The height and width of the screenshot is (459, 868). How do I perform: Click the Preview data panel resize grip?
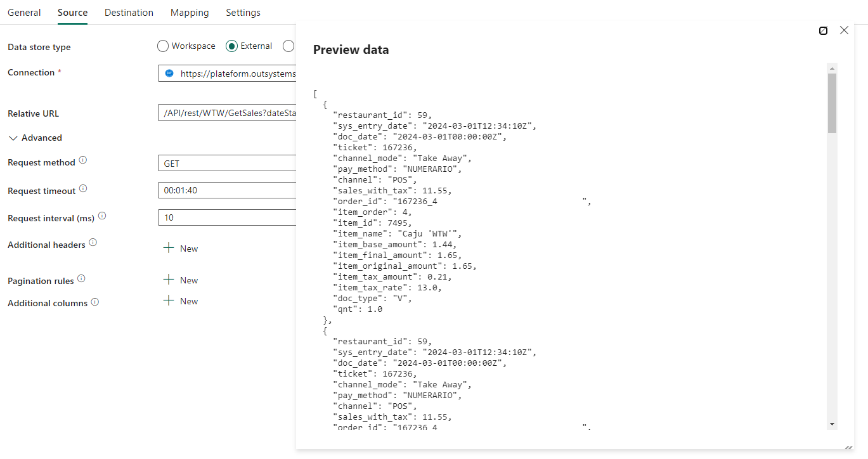tap(849, 448)
